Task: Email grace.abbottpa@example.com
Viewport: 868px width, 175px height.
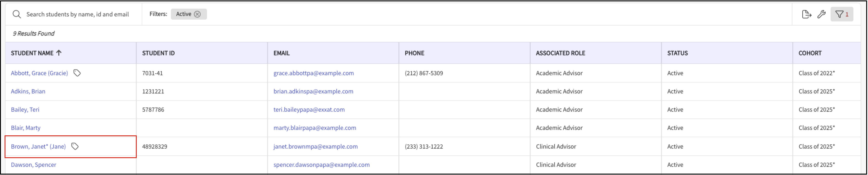Action: (313, 73)
